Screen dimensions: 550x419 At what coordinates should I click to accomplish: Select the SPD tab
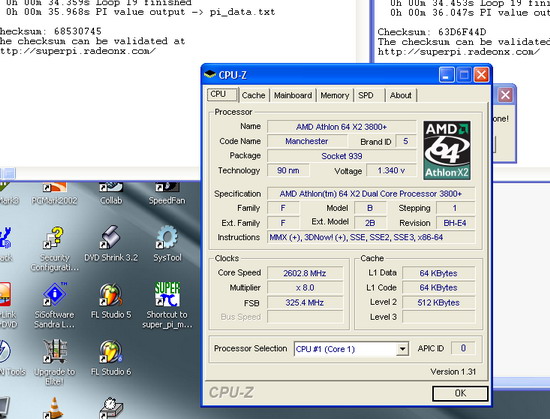(x=368, y=95)
